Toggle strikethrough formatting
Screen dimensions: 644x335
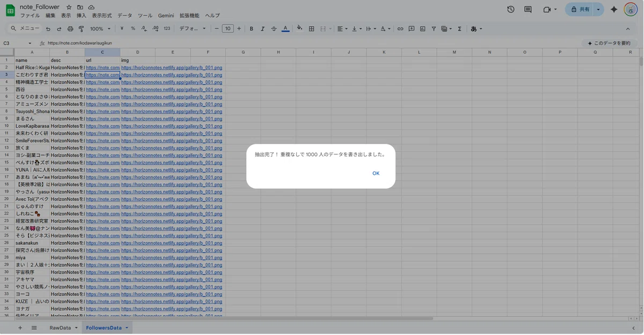pos(274,29)
